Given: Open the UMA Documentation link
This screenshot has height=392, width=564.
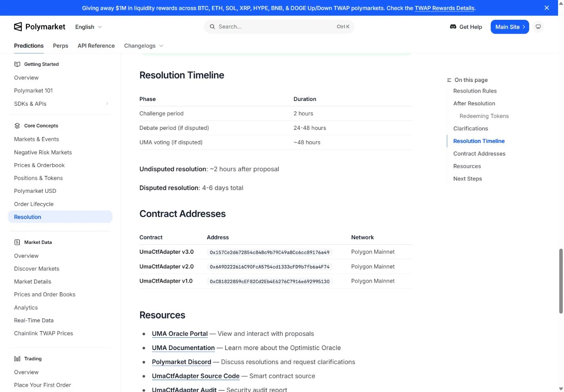Looking at the screenshot, I should 183,348.
